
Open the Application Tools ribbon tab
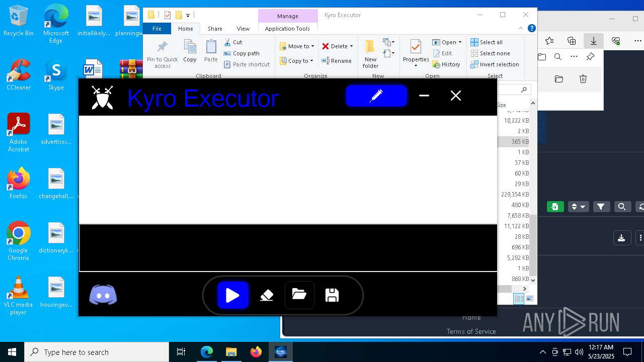(x=287, y=29)
